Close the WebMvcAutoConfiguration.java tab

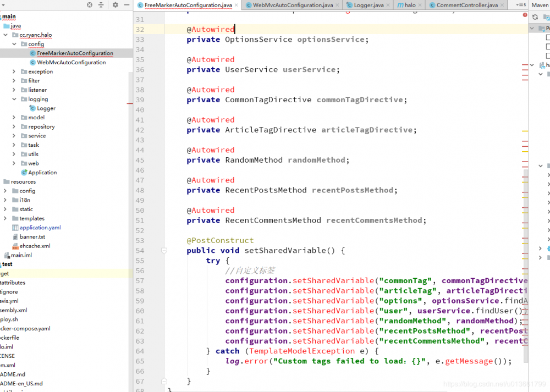click(x=338, y=5)
